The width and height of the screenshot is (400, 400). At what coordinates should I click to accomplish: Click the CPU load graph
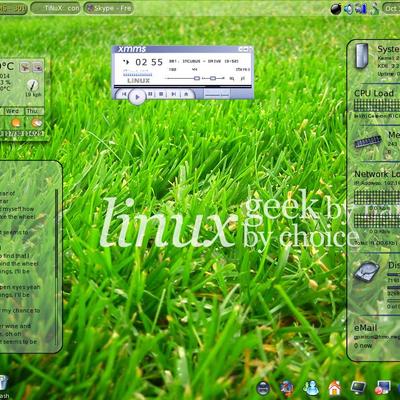(377, 105)
